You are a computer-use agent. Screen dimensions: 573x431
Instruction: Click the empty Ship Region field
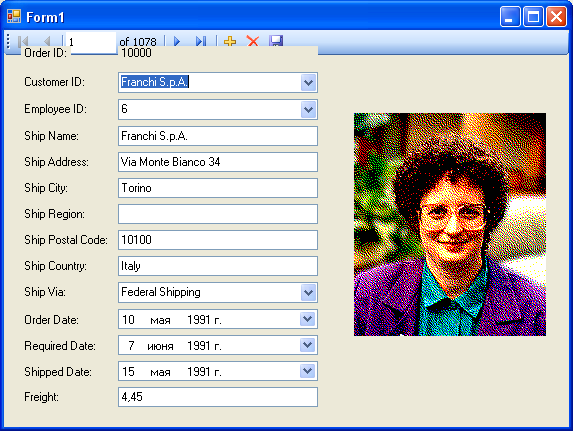click(218, 214)
